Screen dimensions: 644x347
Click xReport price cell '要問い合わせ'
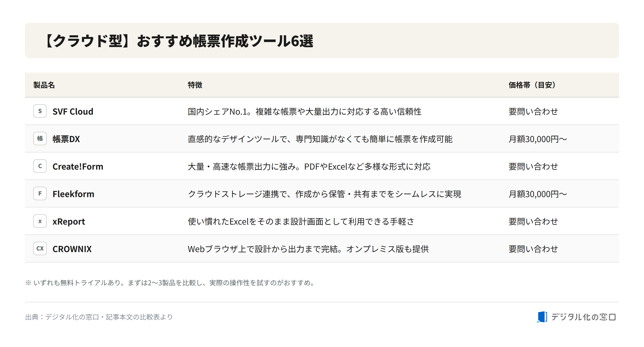pyautogui.click(x=533, y=221)
